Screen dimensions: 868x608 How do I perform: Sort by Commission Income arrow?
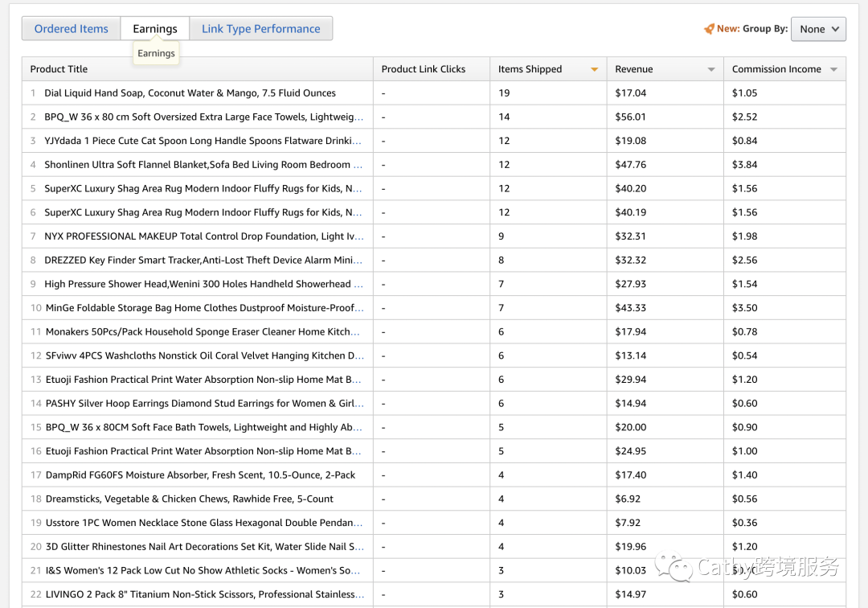tap(833, 69)
